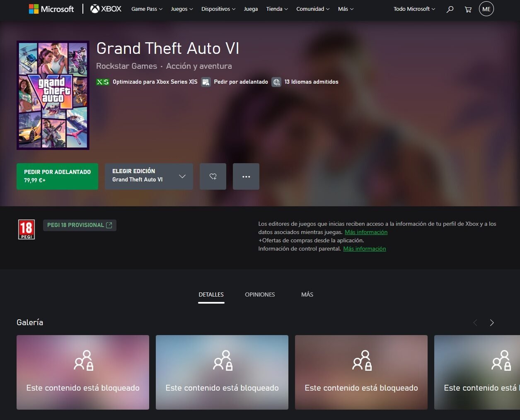520x420 pixels.
Task: Expand the Juegos menu
Action: (x=182, y=9)
